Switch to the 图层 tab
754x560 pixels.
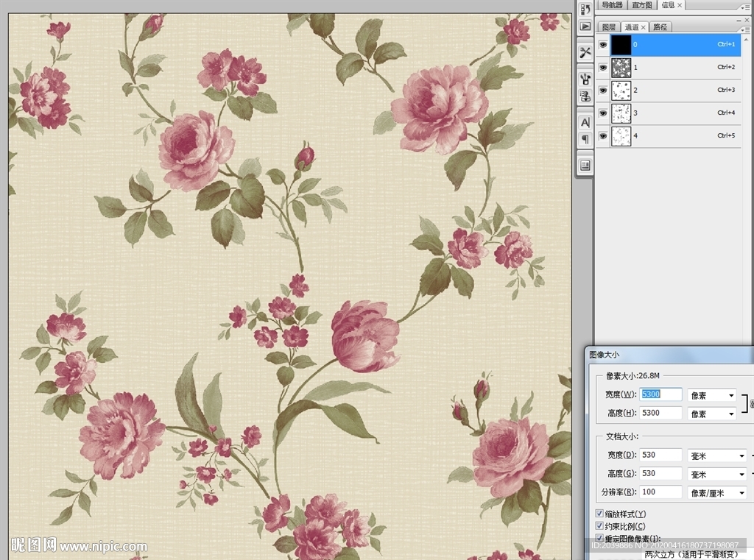point(609,27)
